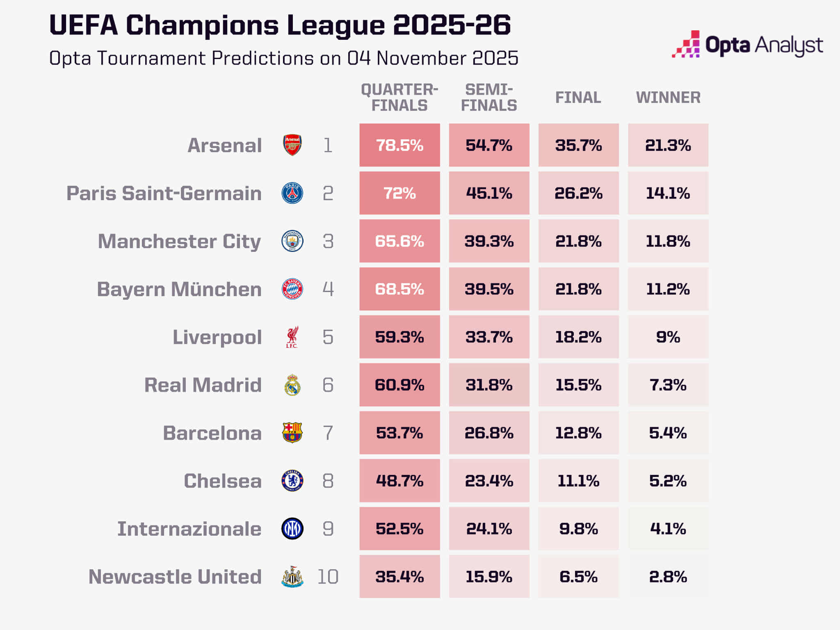Click Liverpool's 9% winner probability
Image resolution: width=840 pixels, height=630 pixels.
pyautogui.click(x=668, y=337)
